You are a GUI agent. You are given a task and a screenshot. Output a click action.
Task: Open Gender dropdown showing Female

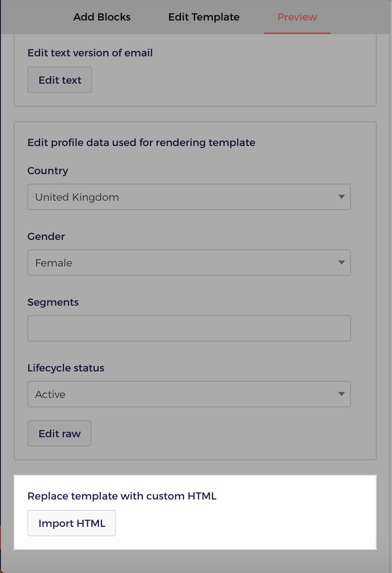(189, 263)
